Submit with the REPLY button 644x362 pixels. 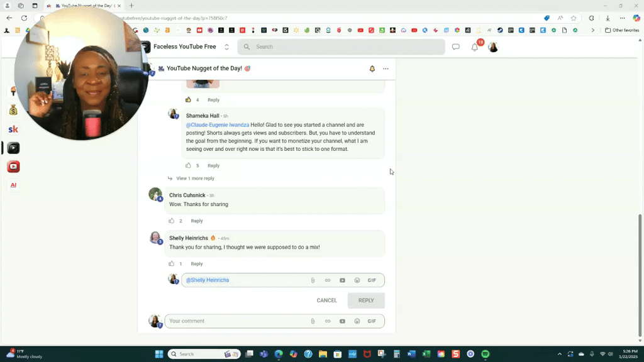[366, 300]
